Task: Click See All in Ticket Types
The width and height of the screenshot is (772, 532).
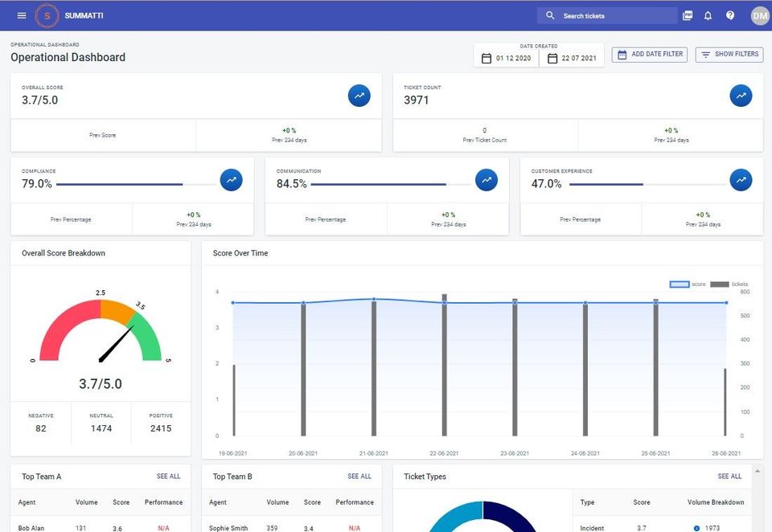Action: [729, 476]
